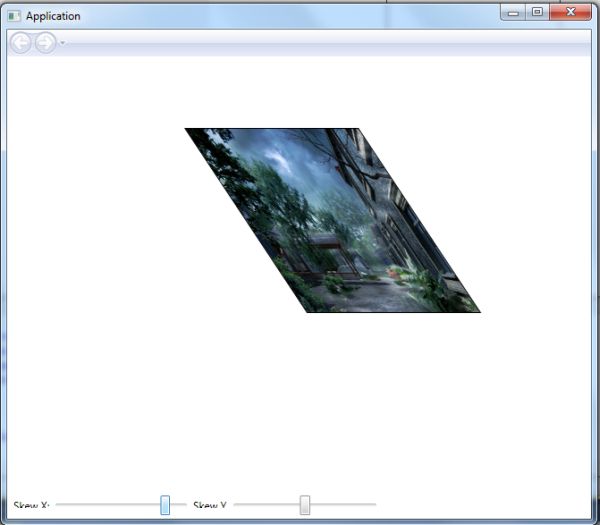
Task: Close the Application window
Action: [570, 13]
